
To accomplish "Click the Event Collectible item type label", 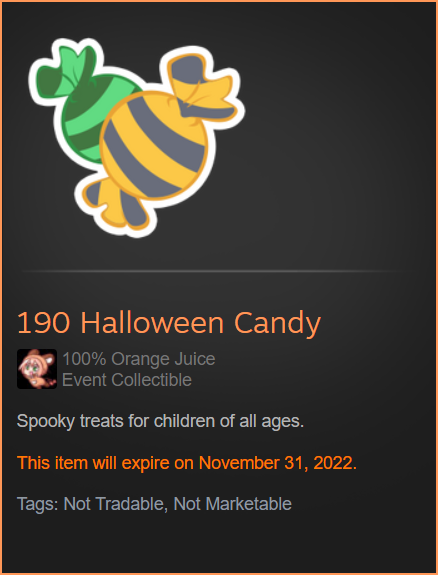I will click(127, 380).
